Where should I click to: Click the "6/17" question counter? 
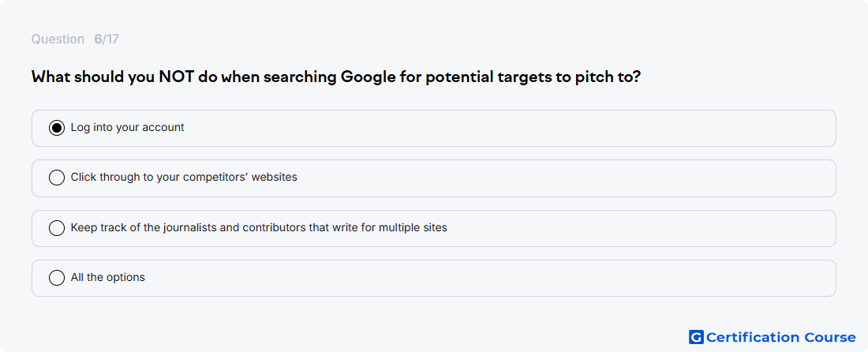107,39
